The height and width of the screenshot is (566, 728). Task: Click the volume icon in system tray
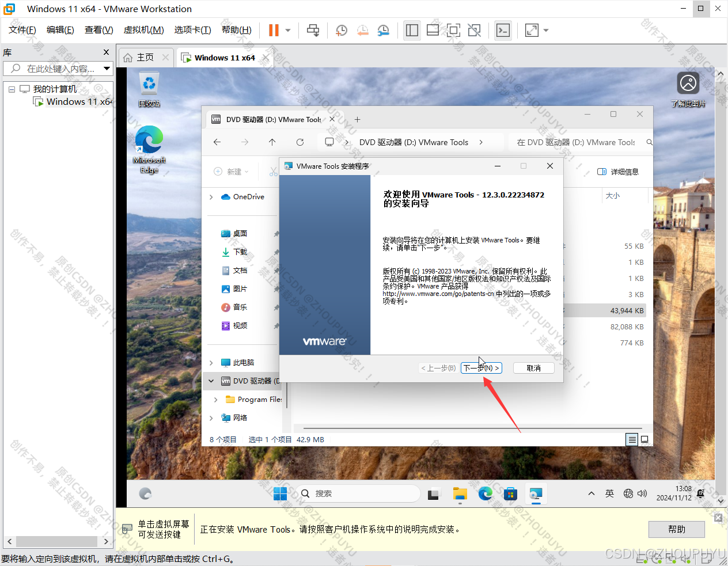pyautogui.click(x=642, y=493)
